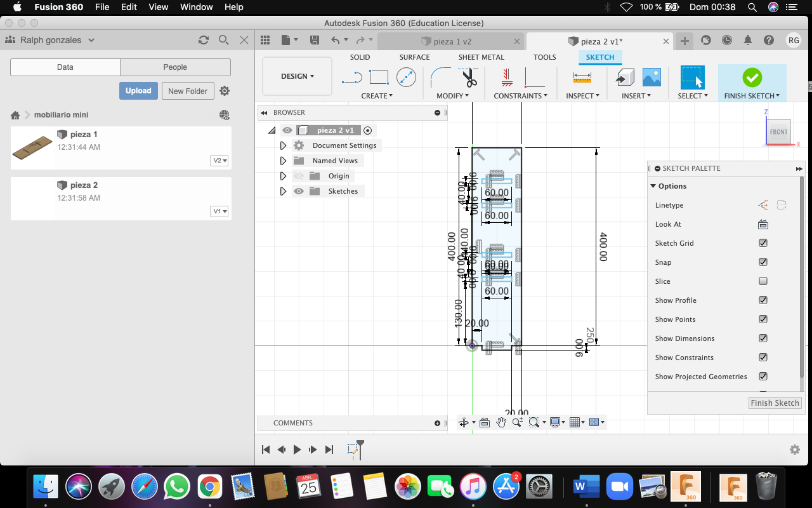Click the green Finish Sketch checkmark
The image size is (812, 508).
tap(752, 78)
